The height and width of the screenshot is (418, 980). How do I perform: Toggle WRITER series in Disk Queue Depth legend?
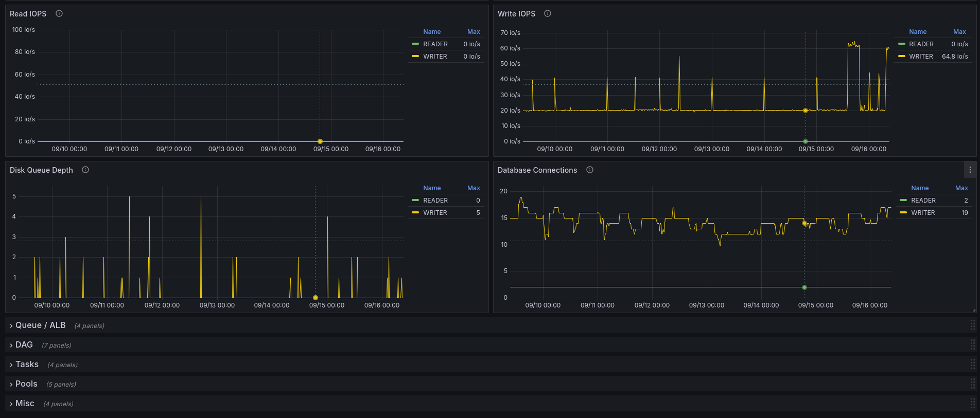click(435, 213)
